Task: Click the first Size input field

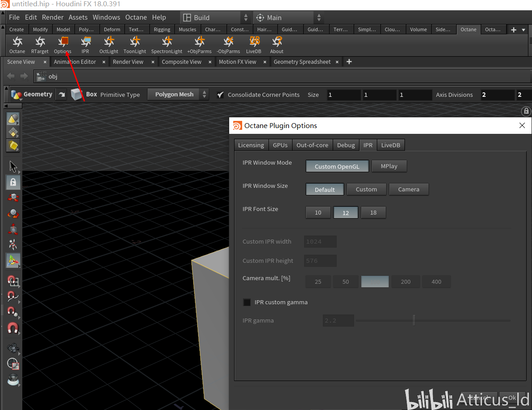Action: point(343,95)
